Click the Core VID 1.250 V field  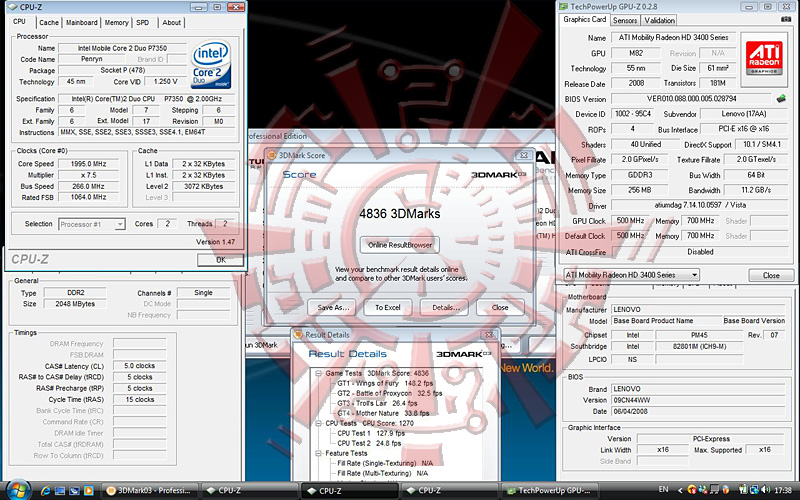pyautogui.click(x=166, y=82)
